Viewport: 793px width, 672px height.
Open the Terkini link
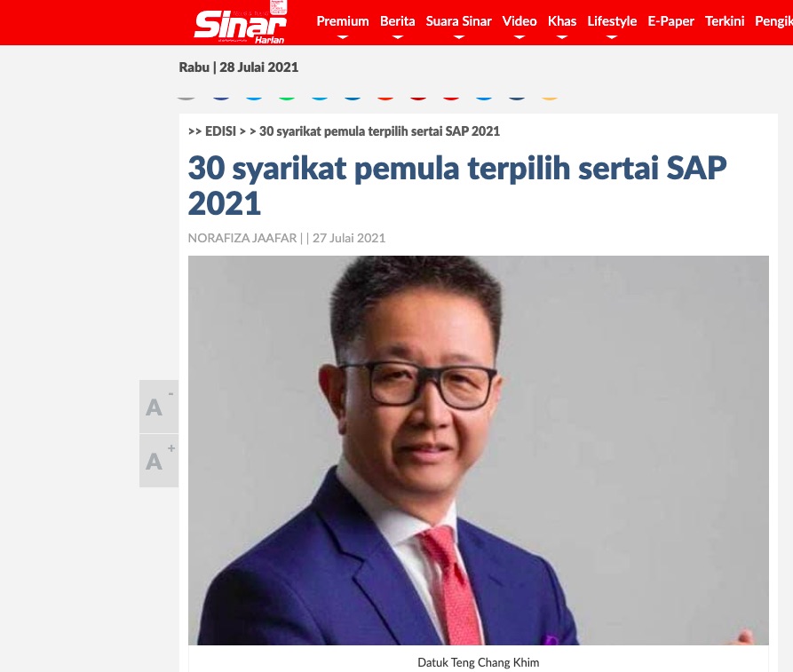pos(725,21)
